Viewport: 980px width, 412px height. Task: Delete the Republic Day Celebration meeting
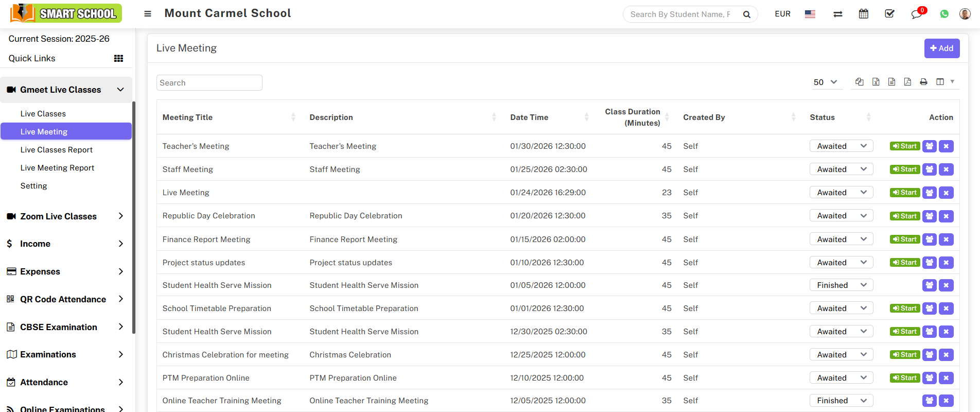click(946, 216)
